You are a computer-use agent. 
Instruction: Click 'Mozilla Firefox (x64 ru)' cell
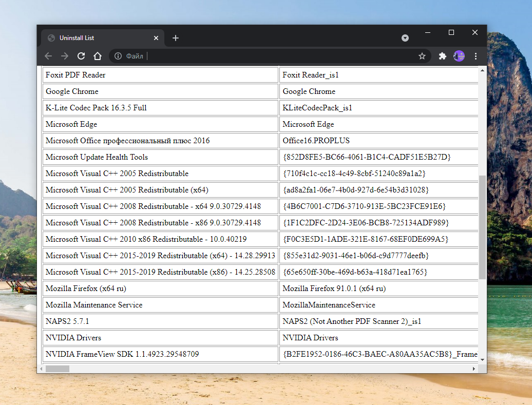point(161,288)
